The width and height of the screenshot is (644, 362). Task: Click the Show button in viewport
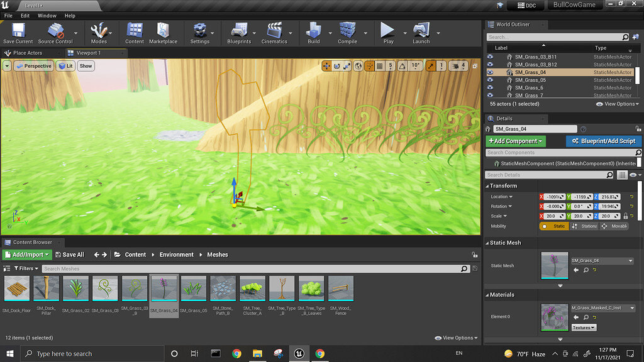tap(86, 65)
